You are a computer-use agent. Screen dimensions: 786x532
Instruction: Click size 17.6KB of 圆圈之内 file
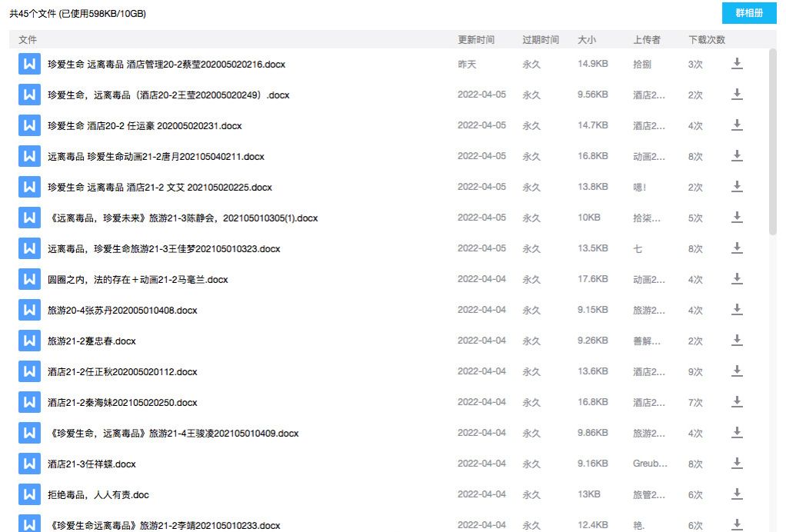(x=592, y=279)
